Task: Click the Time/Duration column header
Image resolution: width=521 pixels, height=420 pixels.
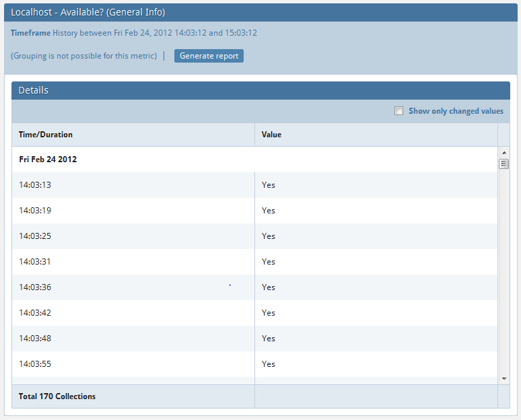Action: [46, 135]
